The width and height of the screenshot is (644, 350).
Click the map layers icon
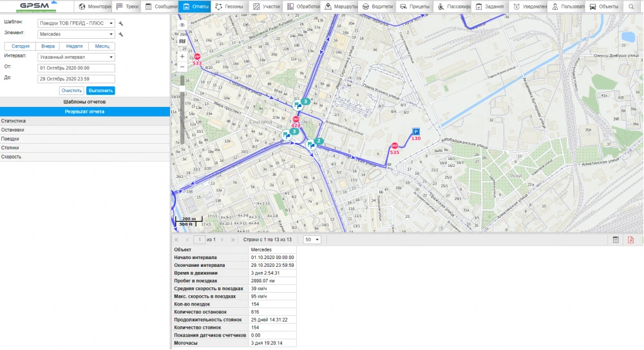(x=182, y=41)
